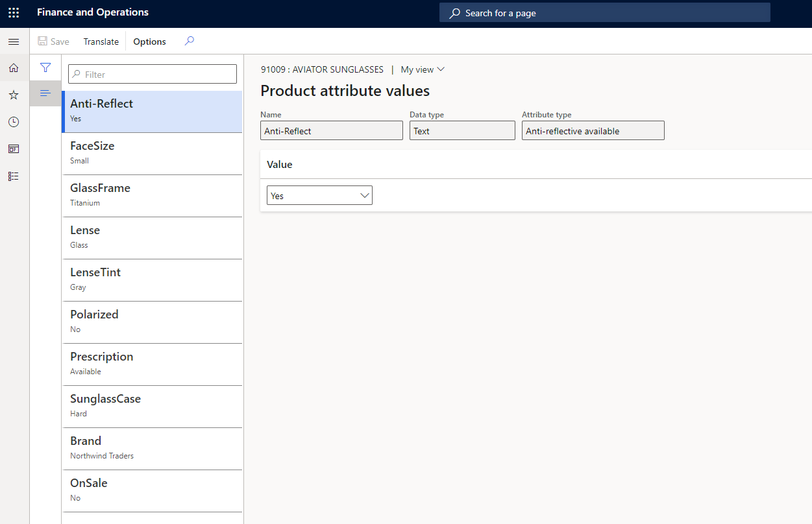Image resolution: width=812 pixels, height=524 pixels.
Task: Click inside the Filter input box
Action: pyautogui.click(x=152, y=73)
